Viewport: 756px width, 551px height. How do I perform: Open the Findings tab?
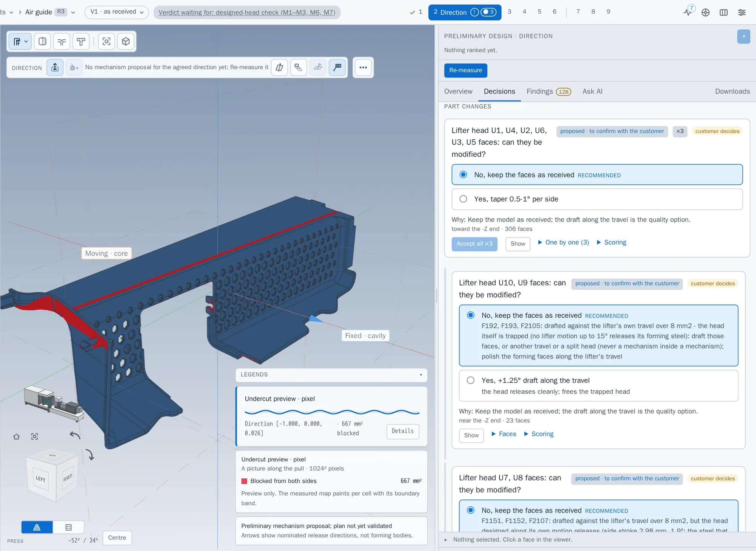coord(548,92)
